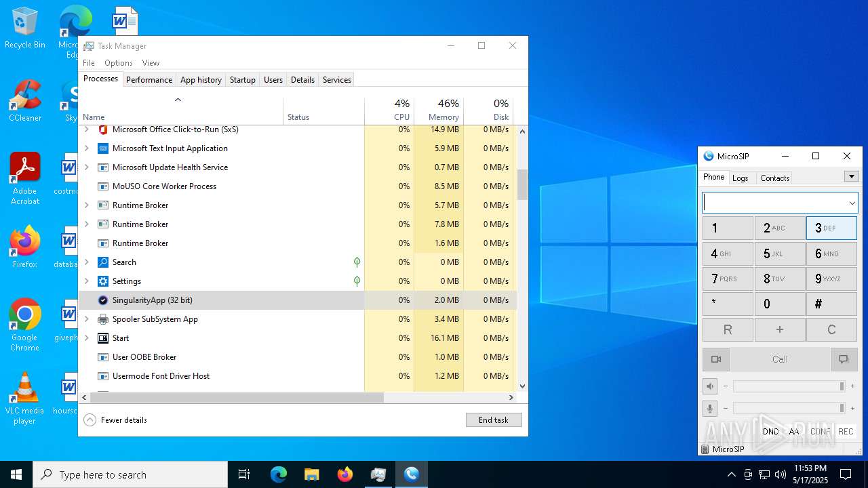This screenshot has height=488, width=868.
Task: Click the MoUSO Core Worker Process icon
Action: tap(103, 186)
